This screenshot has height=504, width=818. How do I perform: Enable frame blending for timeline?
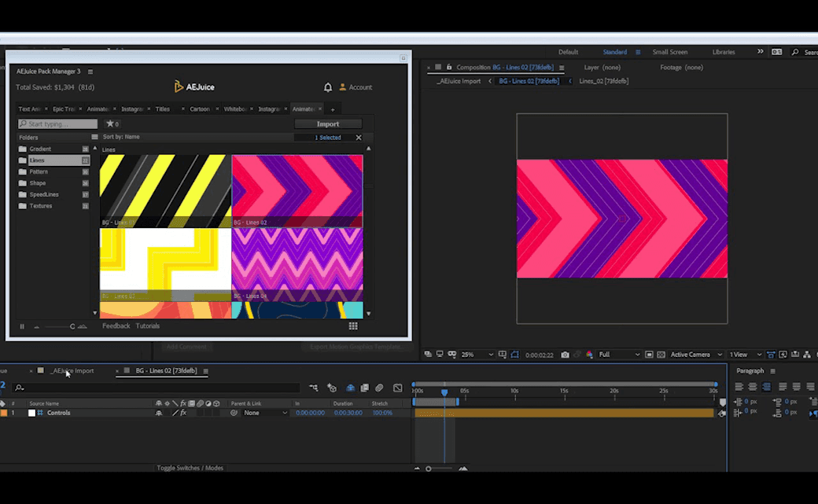pos(365,388)
